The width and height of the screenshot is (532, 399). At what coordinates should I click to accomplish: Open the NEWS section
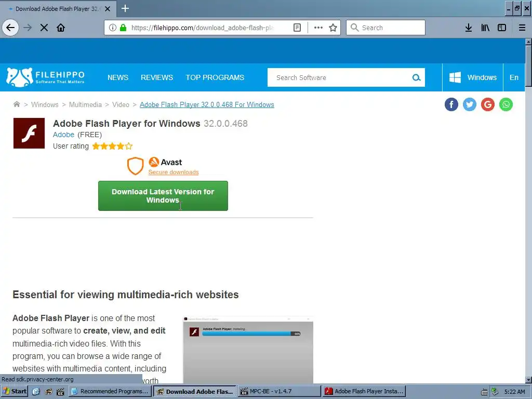[118, 77]
